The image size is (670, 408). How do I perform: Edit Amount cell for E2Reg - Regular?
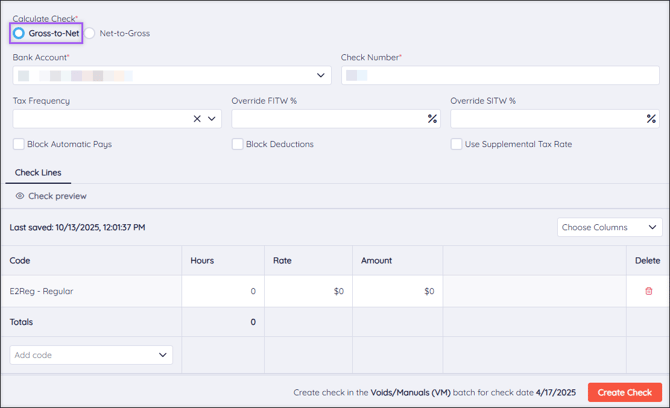coord(398,291)
